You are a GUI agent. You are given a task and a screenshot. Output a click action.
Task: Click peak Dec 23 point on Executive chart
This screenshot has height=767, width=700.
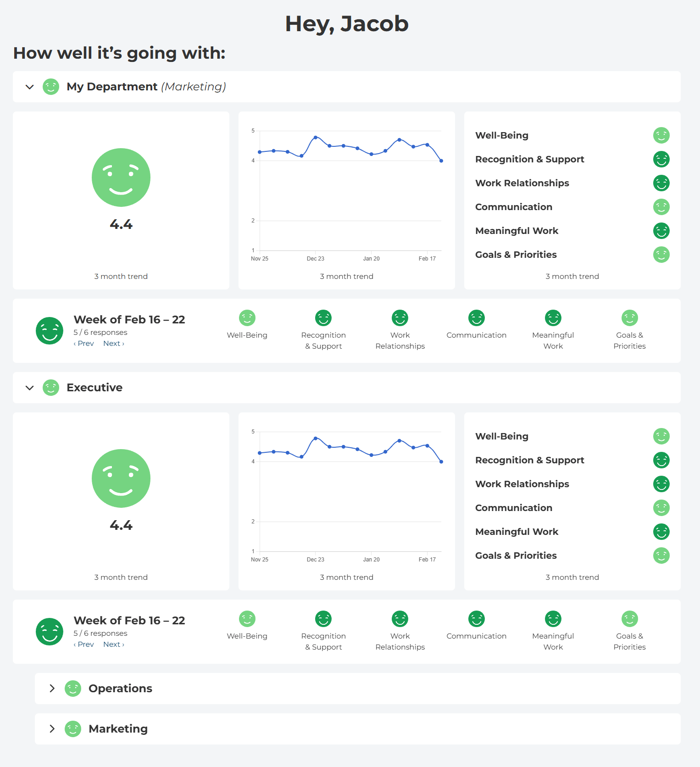point(316,439)
